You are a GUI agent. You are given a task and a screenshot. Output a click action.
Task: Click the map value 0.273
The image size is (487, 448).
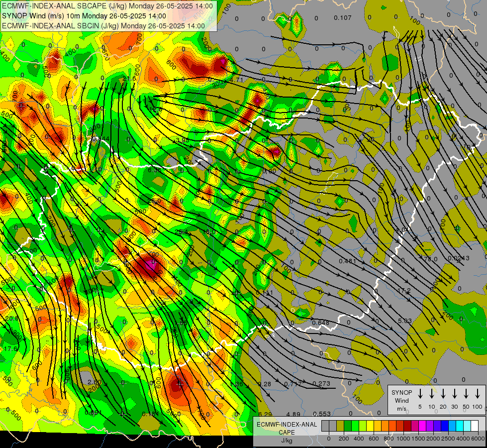tap(321, 383)
